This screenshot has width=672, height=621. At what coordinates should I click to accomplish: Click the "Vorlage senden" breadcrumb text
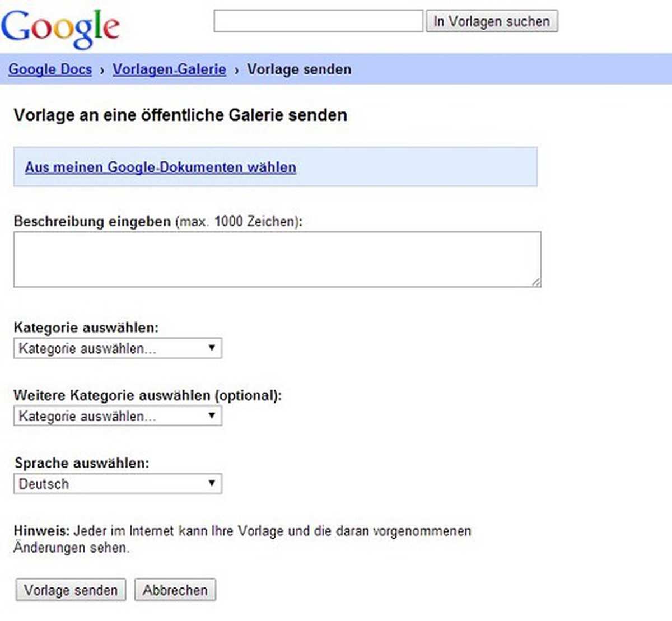click(x=299, y=69)
